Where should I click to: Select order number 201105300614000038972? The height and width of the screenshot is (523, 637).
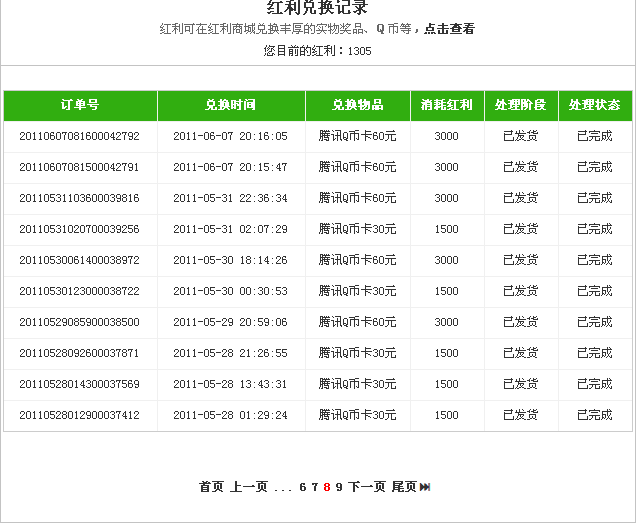coord(80,260)
